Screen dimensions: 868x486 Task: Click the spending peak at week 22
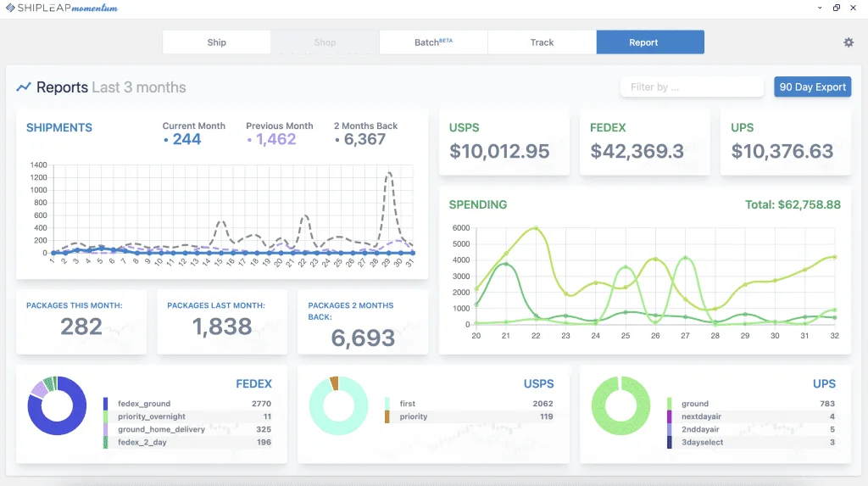(536, 228)
